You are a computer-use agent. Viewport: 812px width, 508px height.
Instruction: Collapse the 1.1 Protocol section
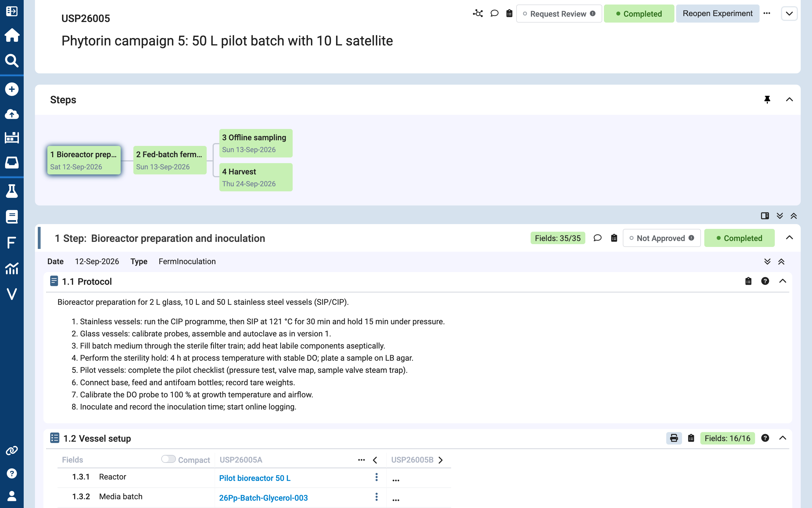782,281
